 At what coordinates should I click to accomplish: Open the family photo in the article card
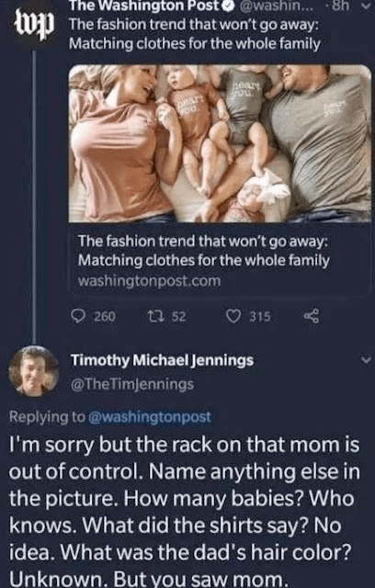point(220,143)
